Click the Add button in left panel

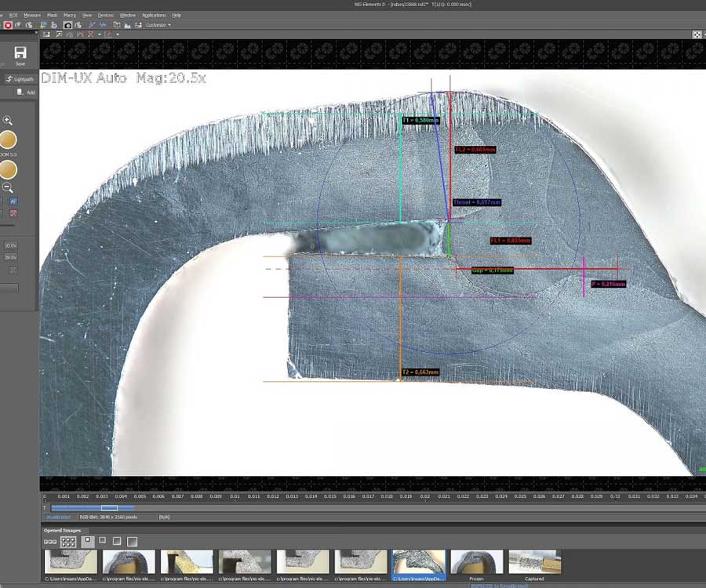click(26, 93)
